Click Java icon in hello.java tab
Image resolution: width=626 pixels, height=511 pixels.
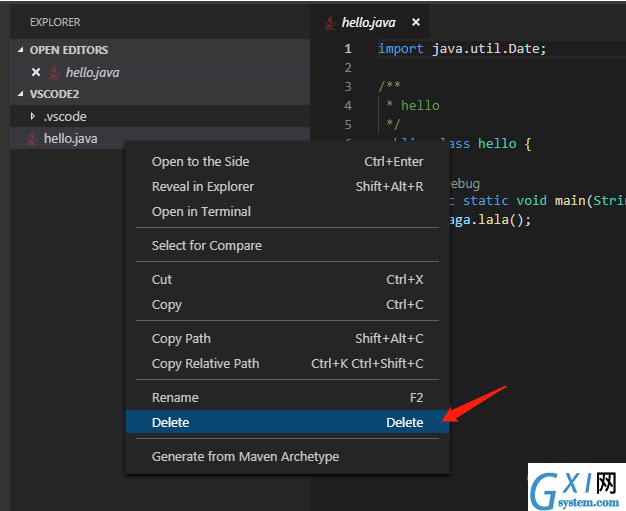(330, 22)
